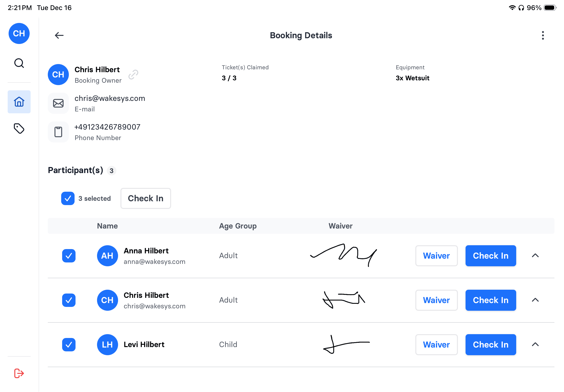
Task: Toggle the 3 selected master checkbox
Action: (x=68, y=198)
